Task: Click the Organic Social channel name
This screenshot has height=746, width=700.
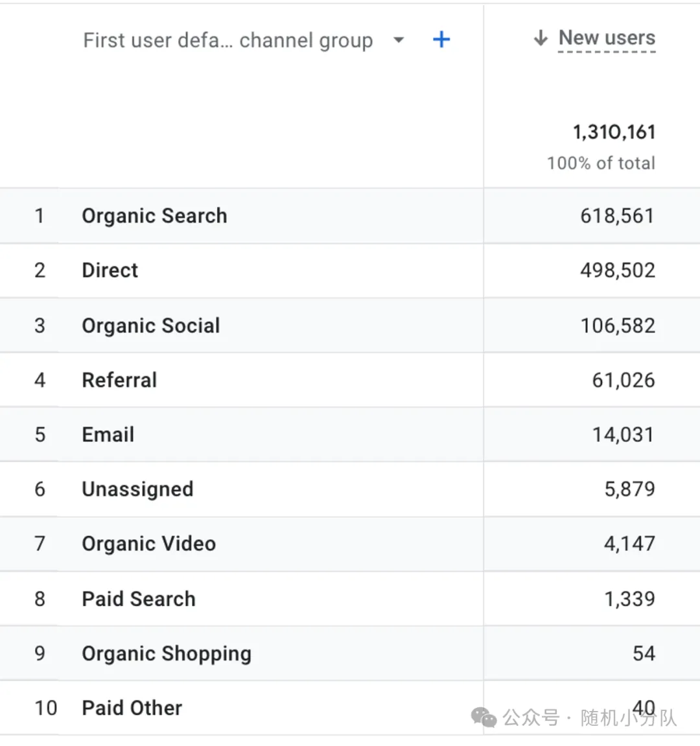Action: point(150,325)
